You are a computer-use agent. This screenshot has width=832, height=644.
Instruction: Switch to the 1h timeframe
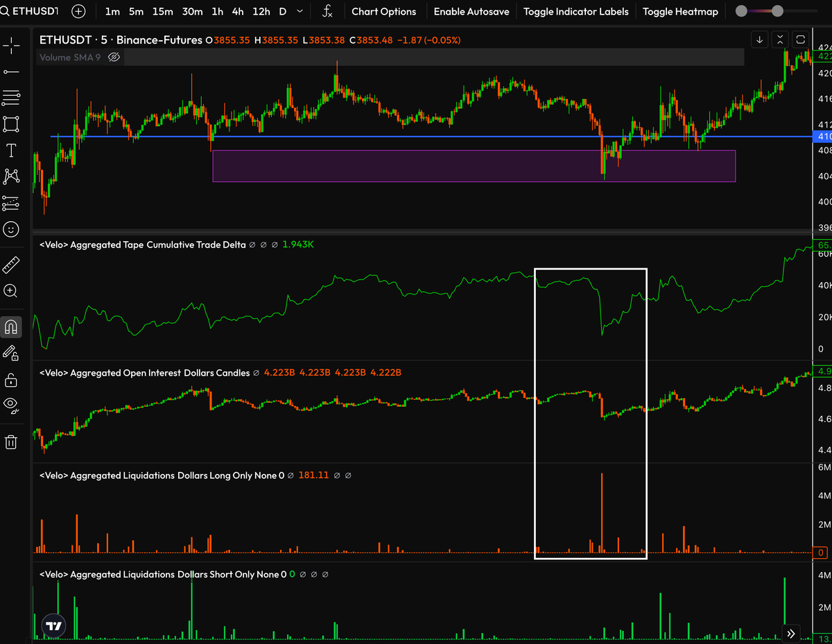pos(218,11)
